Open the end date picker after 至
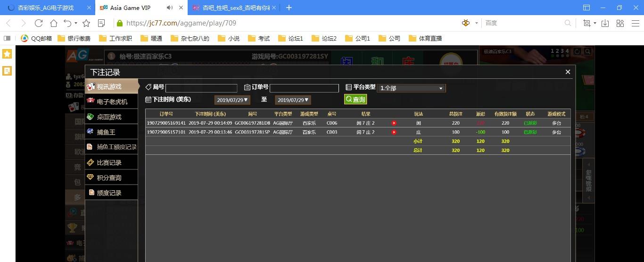The image size is (644, 262). click(293, 100)
